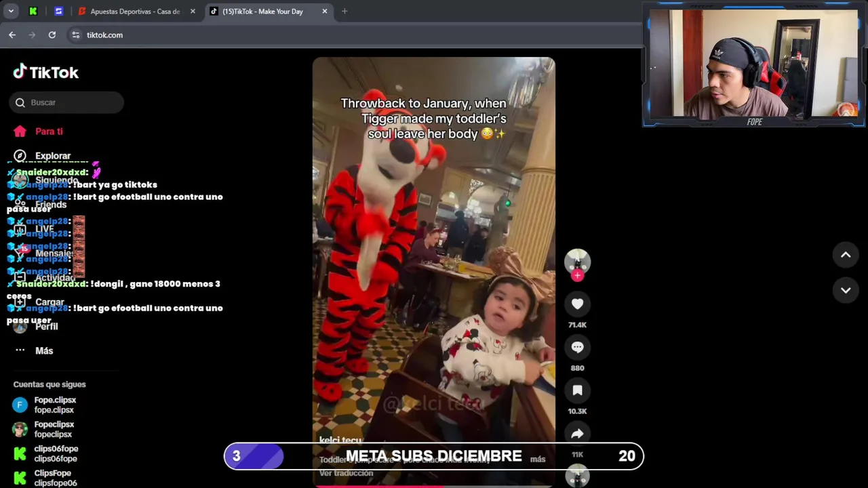Click the search magnifier icon
Viewport: 868px width, 488px height.
coord(20,102)
